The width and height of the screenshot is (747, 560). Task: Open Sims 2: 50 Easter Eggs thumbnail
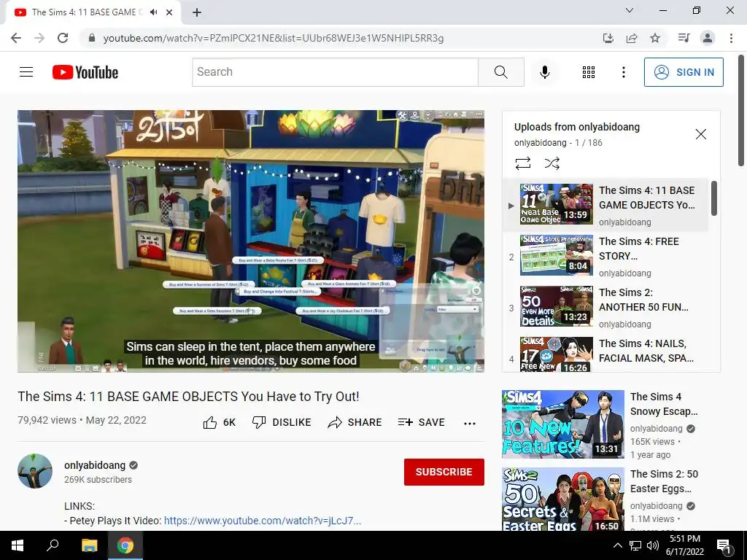tap(562, 499)
